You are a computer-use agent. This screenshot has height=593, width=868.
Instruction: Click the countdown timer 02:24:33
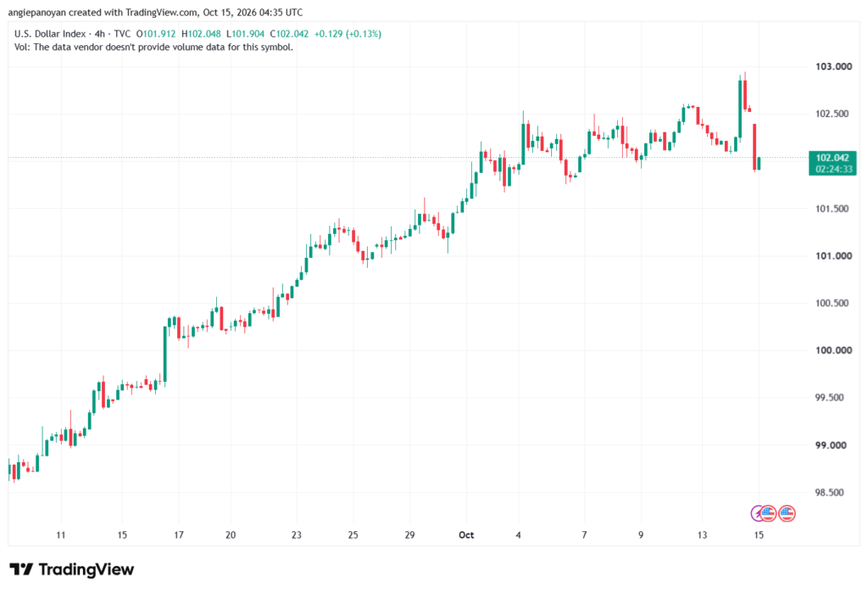pos(832,169)
